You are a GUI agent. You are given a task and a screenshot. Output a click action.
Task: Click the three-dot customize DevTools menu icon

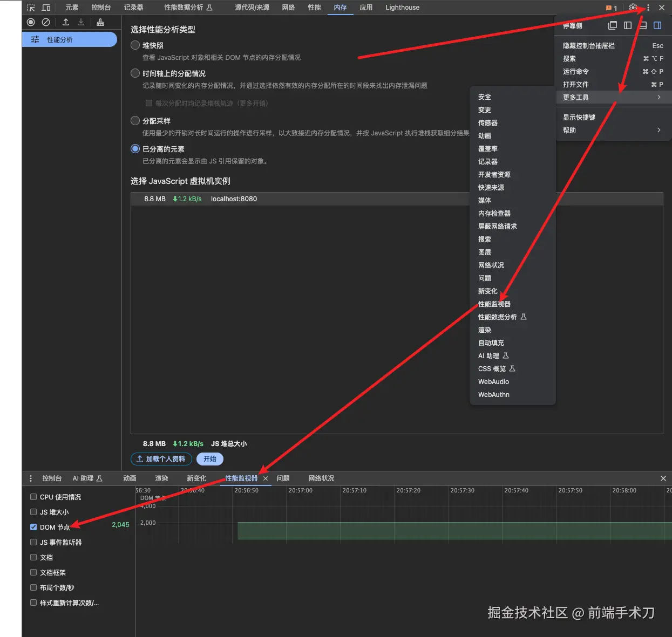pyautogui.click(x=648, y=8)
